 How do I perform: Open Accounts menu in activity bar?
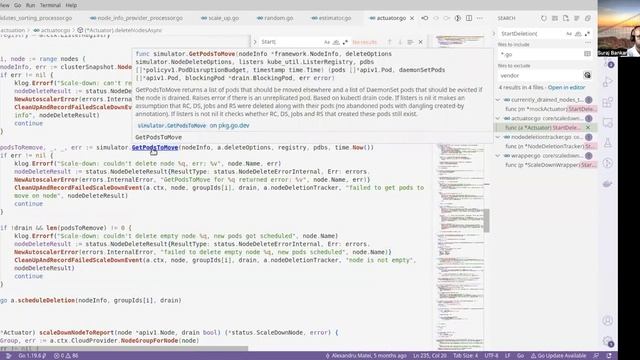608,321
